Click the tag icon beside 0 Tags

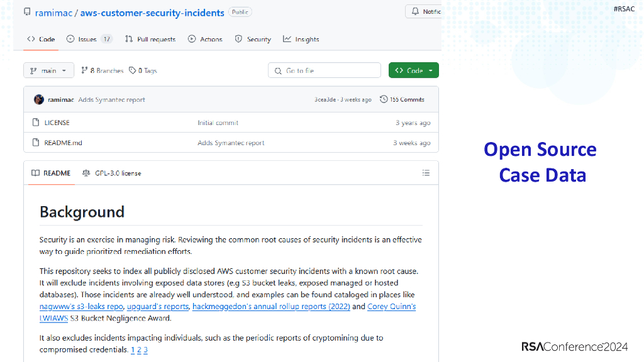(132, 70)
